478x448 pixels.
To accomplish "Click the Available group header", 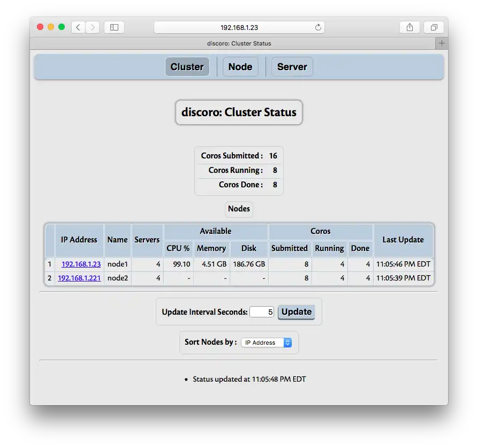I will pyautogui.click(x=216, y=231).
